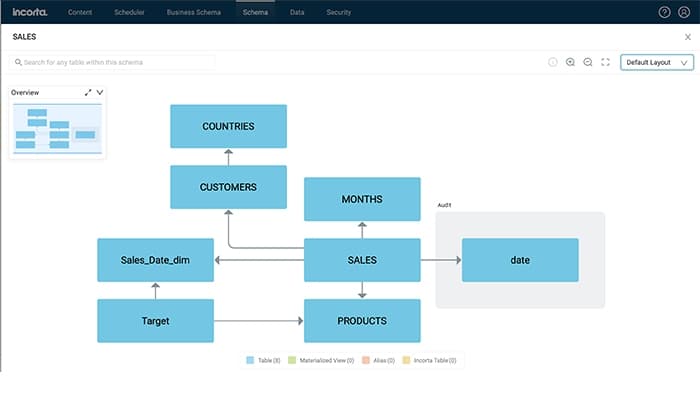Click the Incorta Table legend swatch
700x400 pixels.
coord(406,360)
